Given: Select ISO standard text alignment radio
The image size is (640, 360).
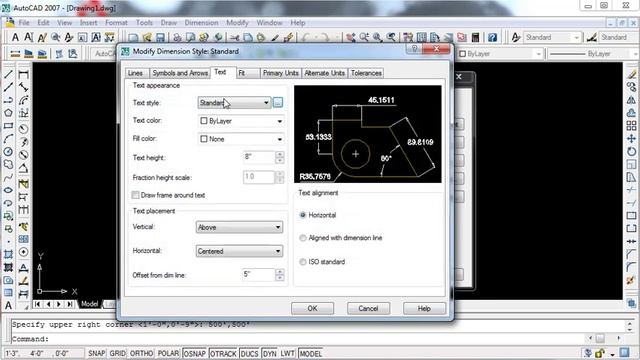Looking at the screenshot, I should coord(303,262).
